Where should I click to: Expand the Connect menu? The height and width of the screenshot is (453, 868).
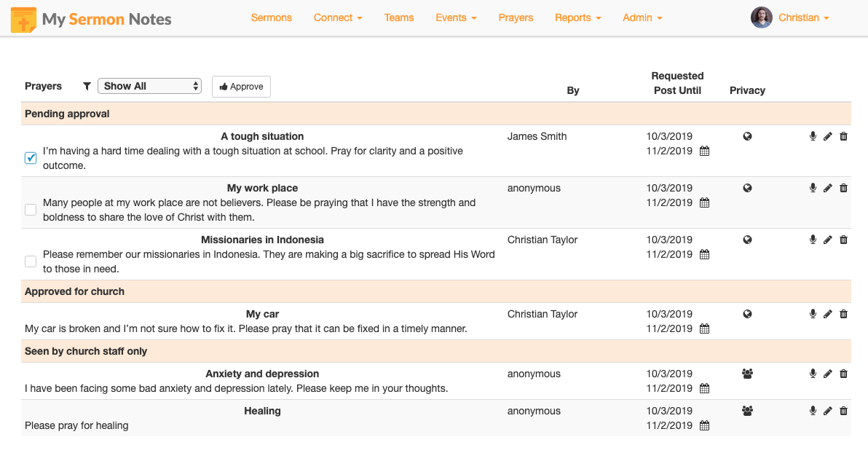(338, 17)
